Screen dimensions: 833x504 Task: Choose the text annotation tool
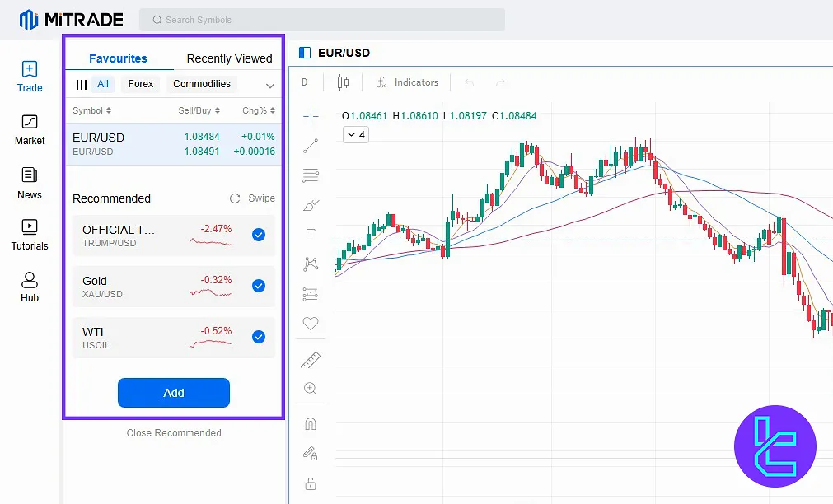311,235
